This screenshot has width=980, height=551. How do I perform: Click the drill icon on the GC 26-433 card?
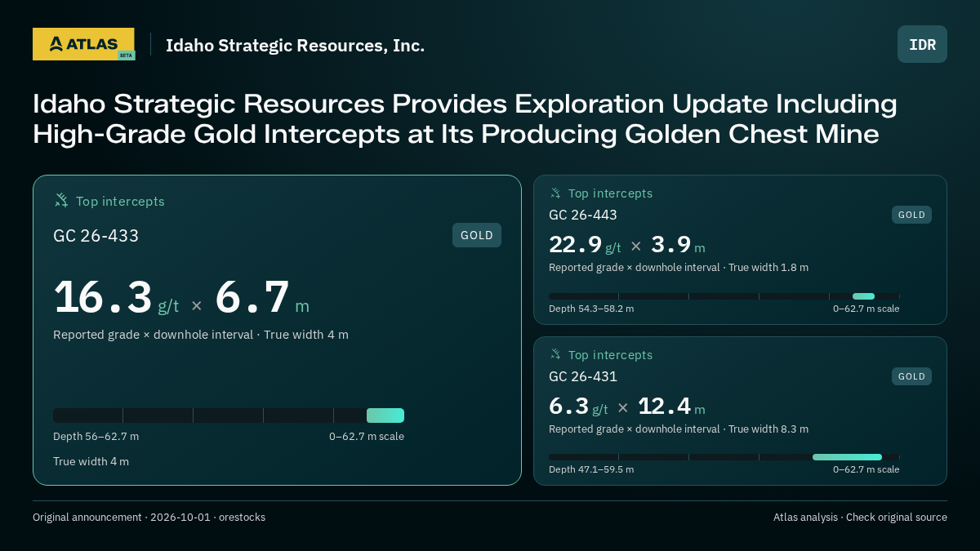pos(61,200)
